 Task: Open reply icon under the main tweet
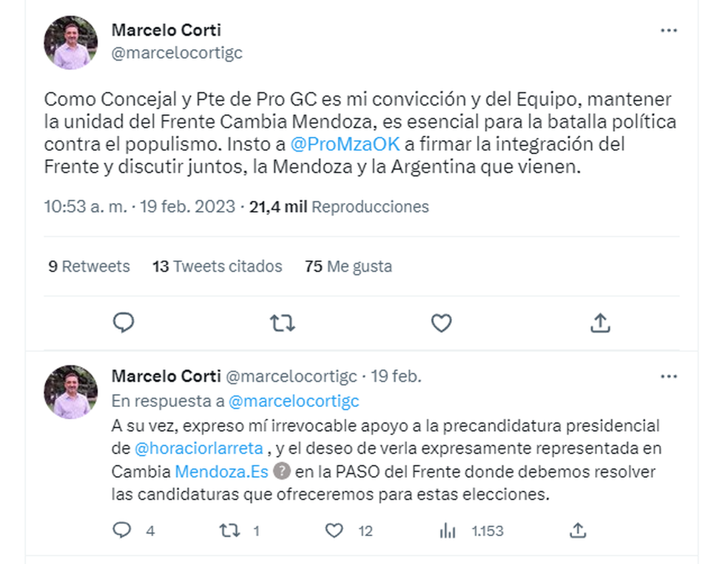[x=124, y=323]
